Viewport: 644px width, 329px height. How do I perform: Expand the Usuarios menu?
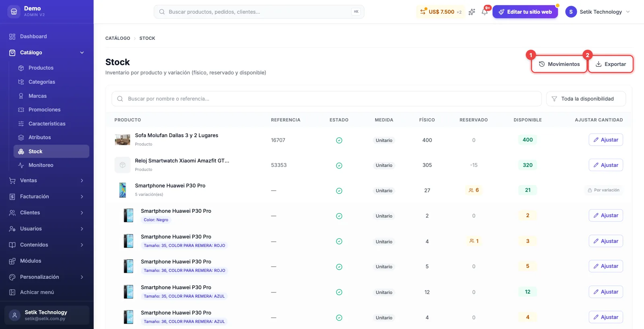[47, 228]
